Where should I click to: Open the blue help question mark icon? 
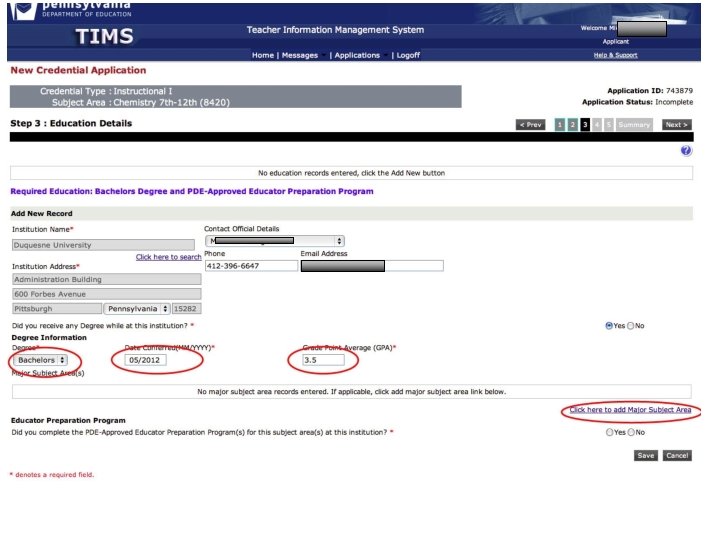click(686, 151)
